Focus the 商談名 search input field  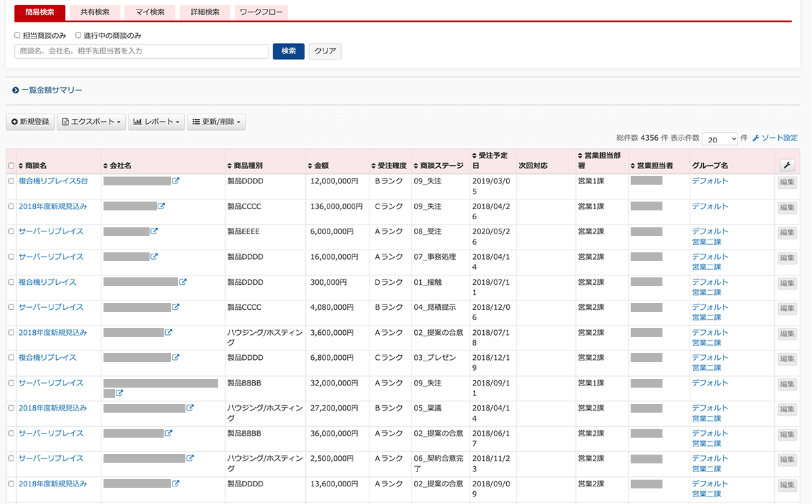141,51
